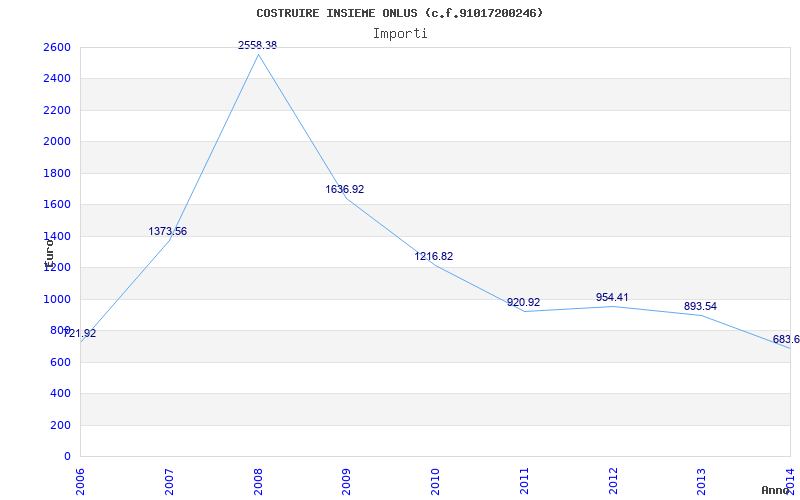Click the x-axis year 2010
Image resolution: width=800 pixels, height=500 pixels.
pos(436,482)
